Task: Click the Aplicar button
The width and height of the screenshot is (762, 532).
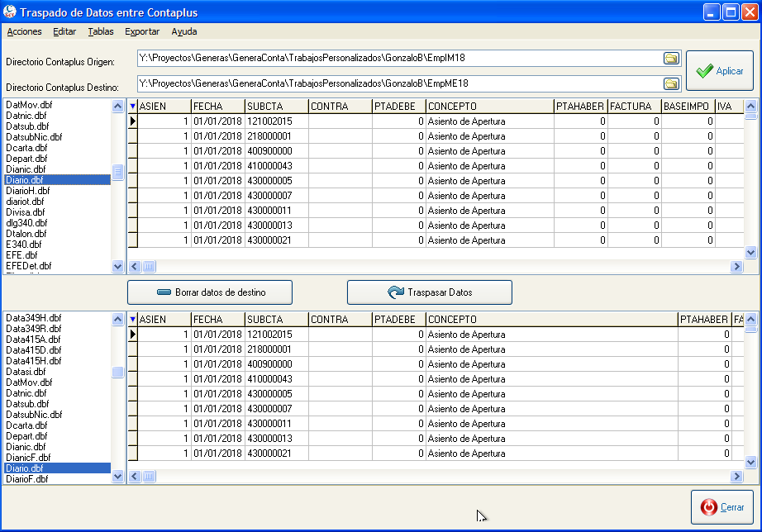Action: click(720, 71)
